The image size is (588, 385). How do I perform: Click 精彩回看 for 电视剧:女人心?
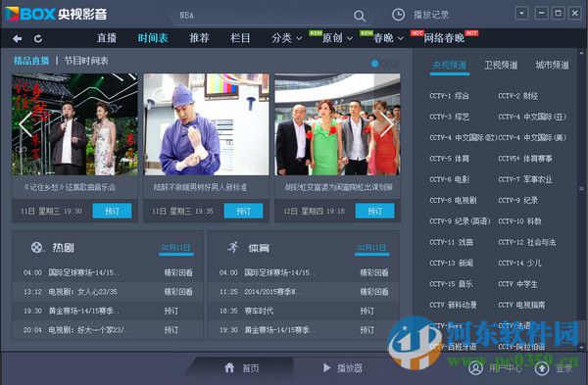click(178, 292)
